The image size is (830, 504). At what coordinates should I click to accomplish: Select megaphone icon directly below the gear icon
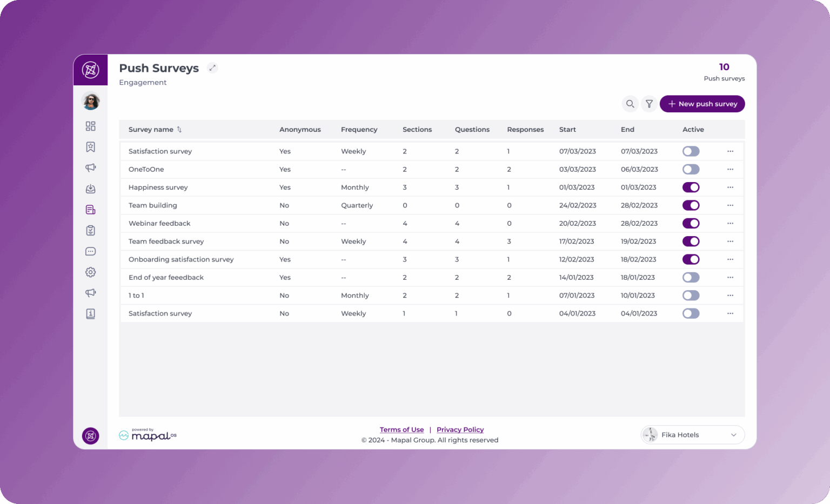point(91,293)
